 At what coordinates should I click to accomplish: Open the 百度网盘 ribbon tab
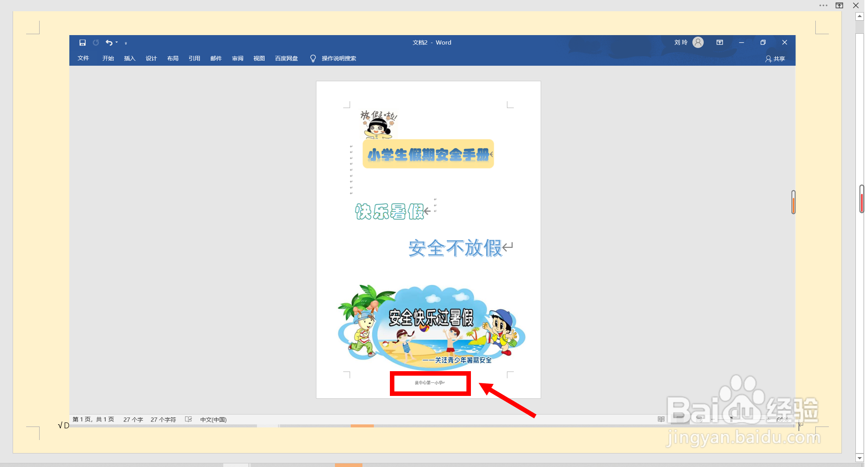[286, 58]
